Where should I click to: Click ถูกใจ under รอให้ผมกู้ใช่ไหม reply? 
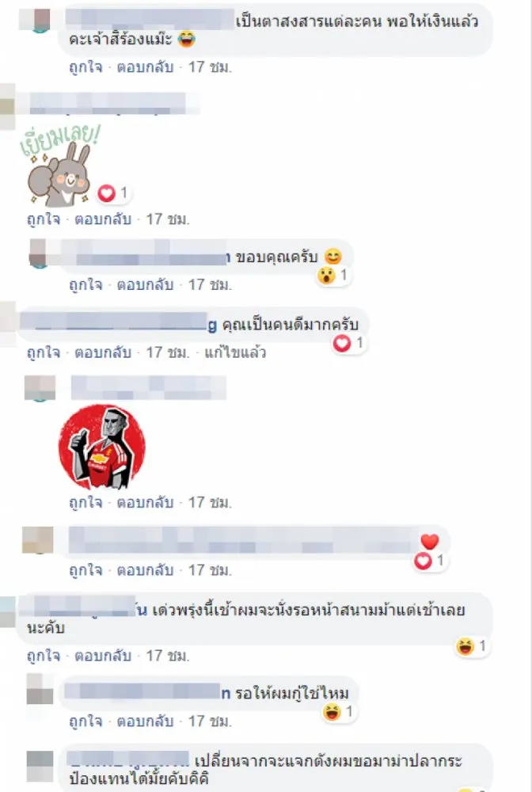85,721
